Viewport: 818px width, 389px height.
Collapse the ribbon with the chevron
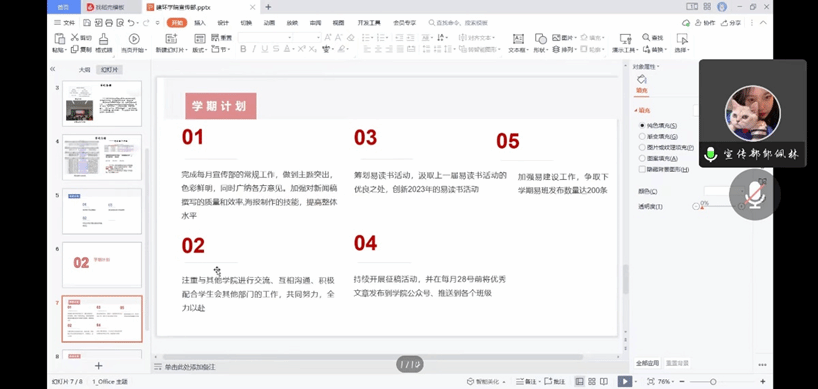pyautogui.click(x=763, y=22)
